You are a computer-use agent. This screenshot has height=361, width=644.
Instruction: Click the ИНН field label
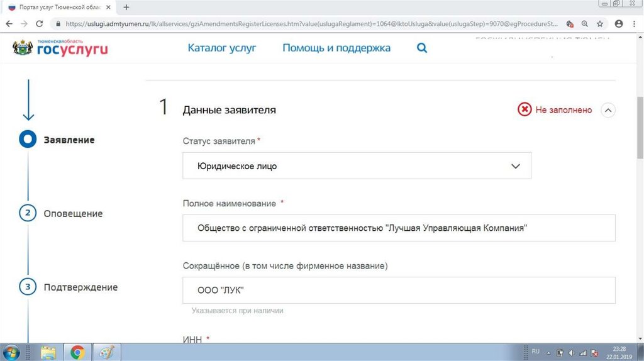click(x=192, y=339)
